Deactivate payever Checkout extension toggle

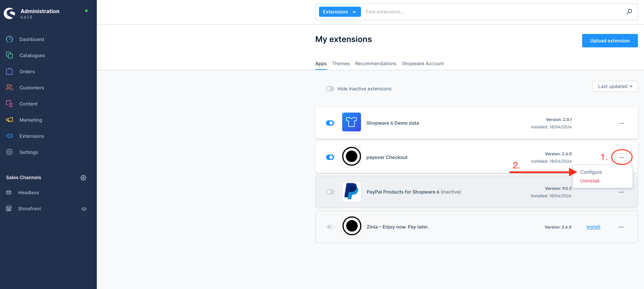pos(330,157)
